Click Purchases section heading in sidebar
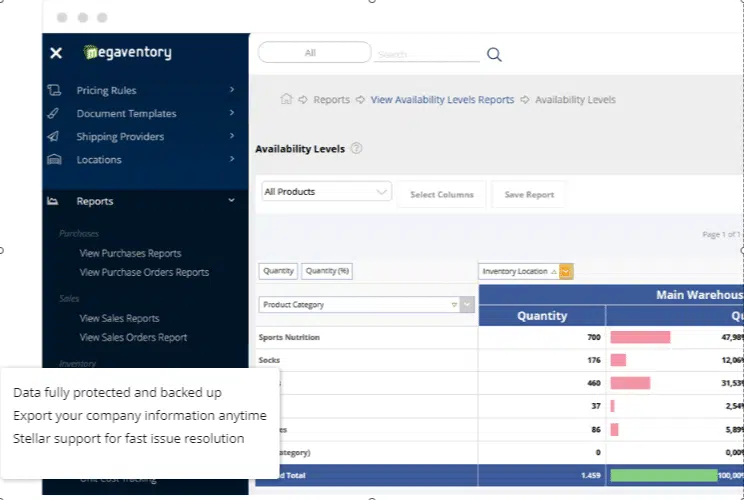The image size is (744, 500). (x=79, y=233)
